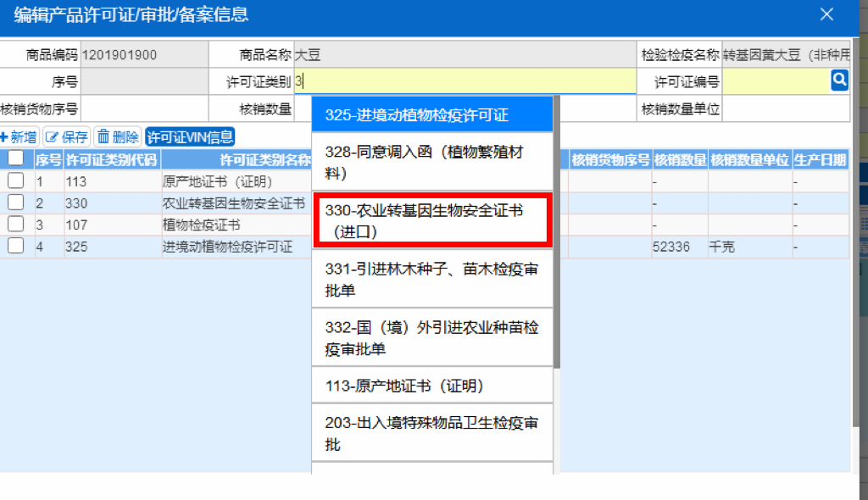
Task: Check the row showing quantity 52336
Action: point(15,247)
